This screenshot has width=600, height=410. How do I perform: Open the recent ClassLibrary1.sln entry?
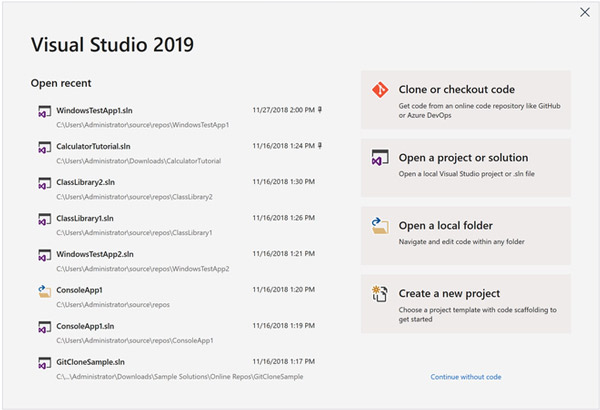(85, 217)
